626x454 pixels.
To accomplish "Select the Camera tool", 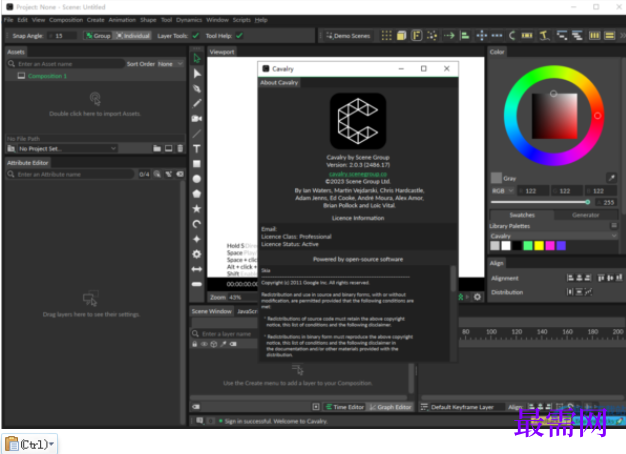I will tap(197, 119).
